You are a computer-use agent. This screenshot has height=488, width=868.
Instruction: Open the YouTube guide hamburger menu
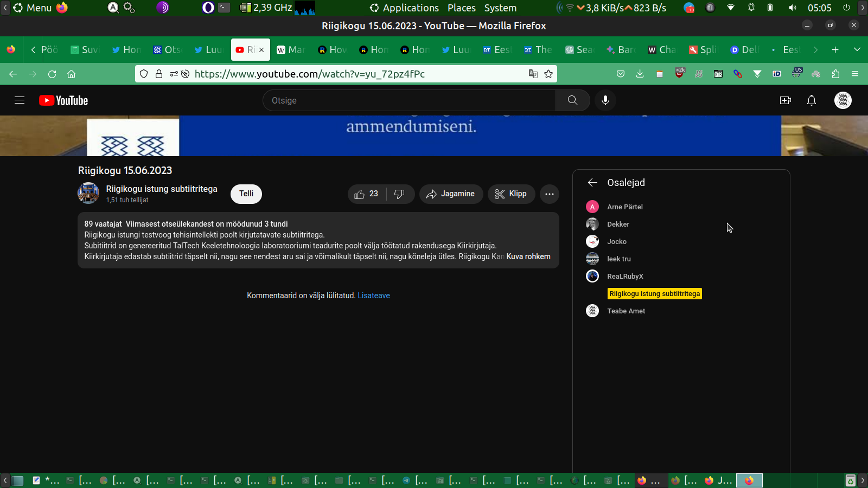pos(20,100)
